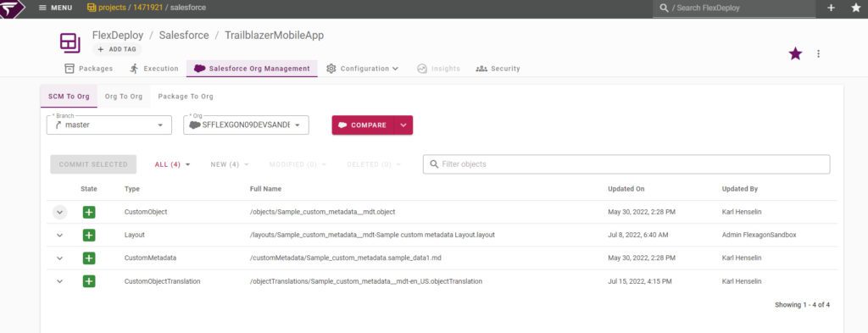Click the white star icon in top bar
The image size is (868, 333).
(x=855, y=8)
